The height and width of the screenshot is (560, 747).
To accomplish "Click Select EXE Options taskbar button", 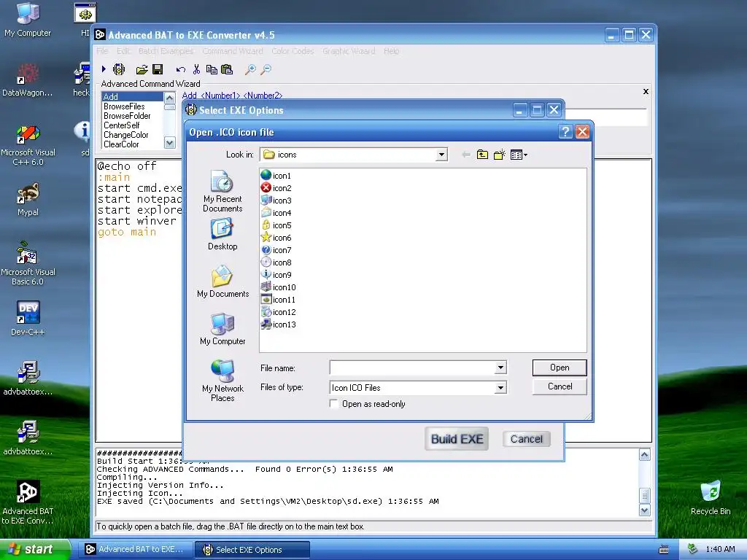I will click(252, 550).
